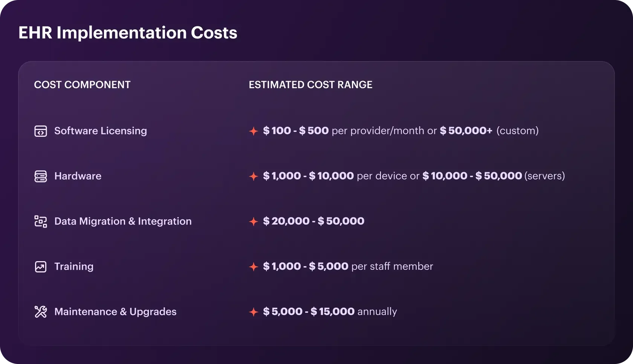The height and width of the screenshot is (364, 633).
Task: Click the orange star beside $5,000 - $15,000 annually
Action: pyautogui.click(x=254, y=312)
